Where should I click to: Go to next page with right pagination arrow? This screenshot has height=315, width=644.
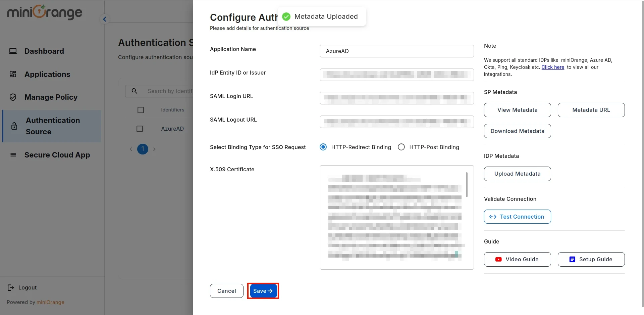[155, 149]
